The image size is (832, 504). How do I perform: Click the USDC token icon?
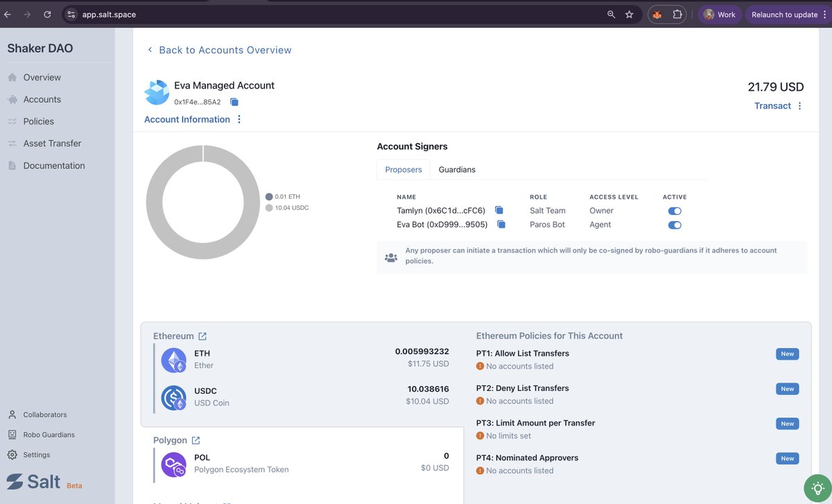point(173,397)
